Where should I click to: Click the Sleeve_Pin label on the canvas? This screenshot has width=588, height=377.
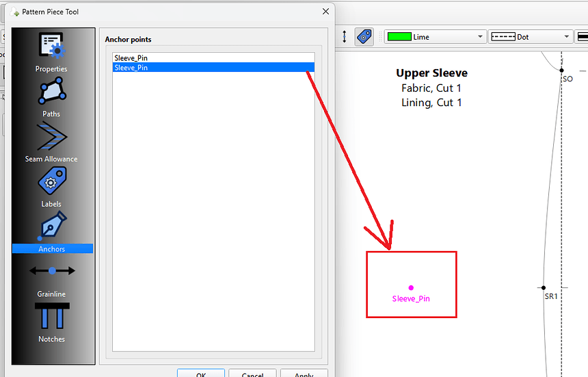pos(411,298)
